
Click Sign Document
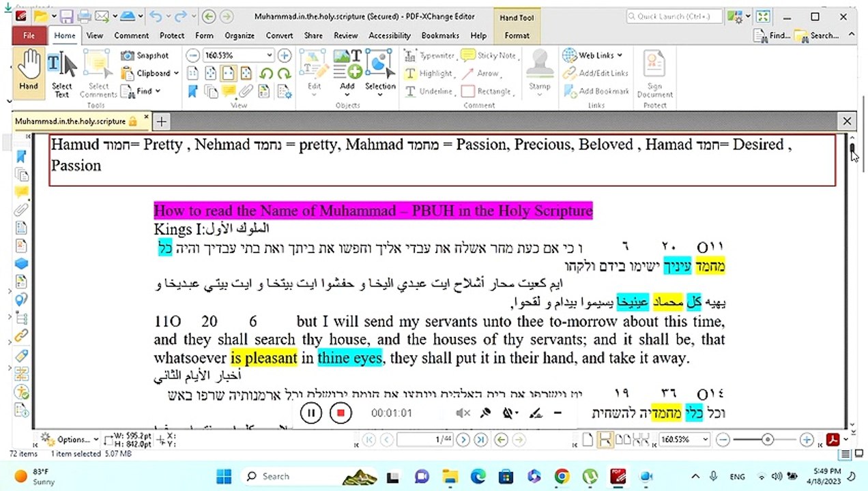click(654, 74)
